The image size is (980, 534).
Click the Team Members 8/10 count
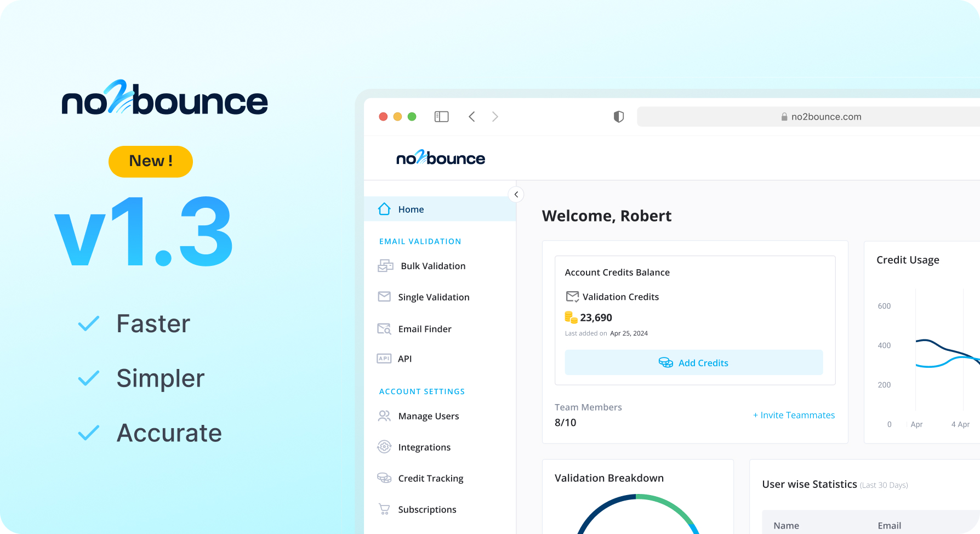pos(566,423)
